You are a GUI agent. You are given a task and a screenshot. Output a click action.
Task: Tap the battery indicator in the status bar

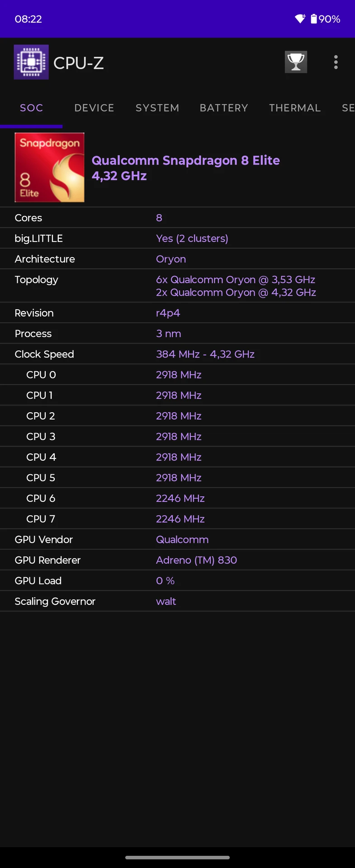pyautogui.click(x=325, y=19)
